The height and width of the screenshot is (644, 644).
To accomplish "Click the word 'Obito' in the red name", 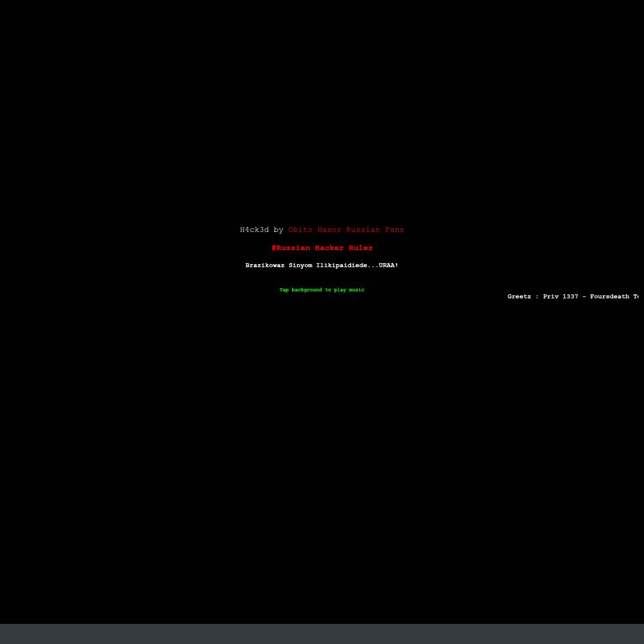I will (x=300, y=230).
